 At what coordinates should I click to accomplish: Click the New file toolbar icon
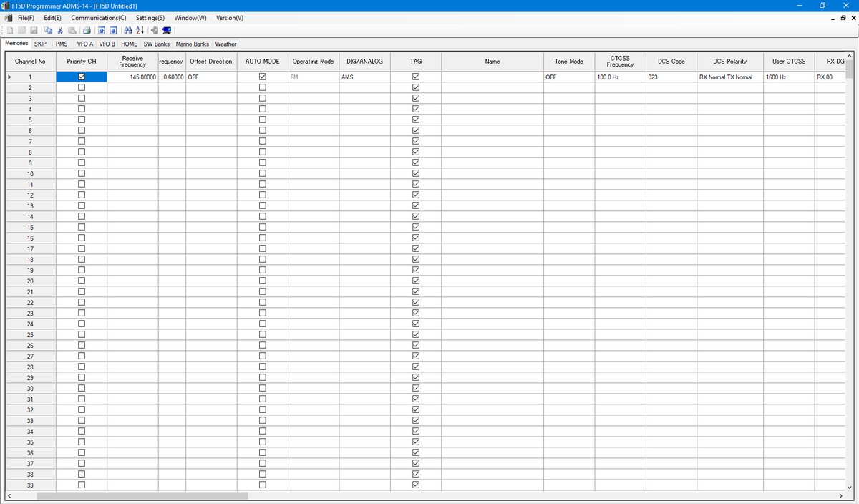coord(10,30)
